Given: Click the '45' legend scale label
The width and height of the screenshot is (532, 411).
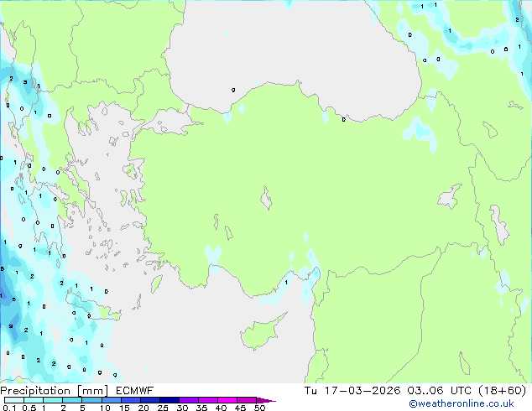Looking at the screenshot, I should click(x=240, y=408).
